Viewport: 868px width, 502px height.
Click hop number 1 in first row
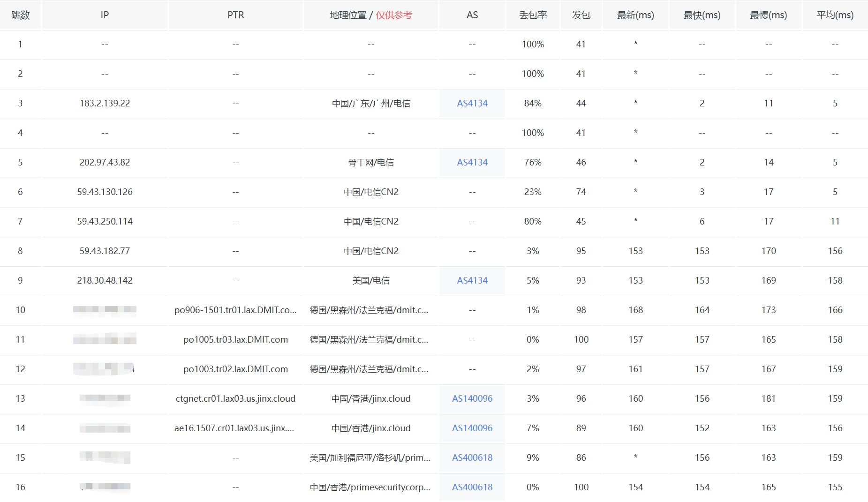(20, 44)
